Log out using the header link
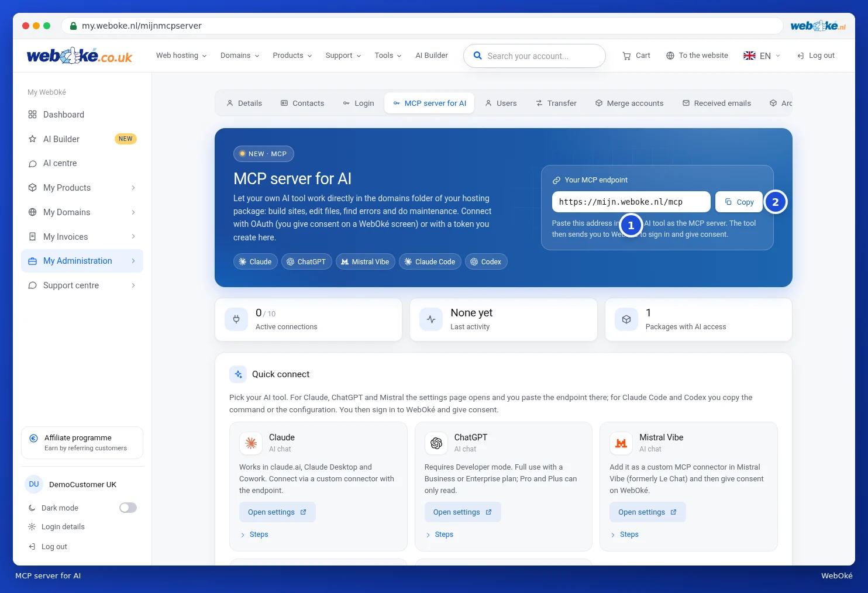The image size is (868, 593). [816, 56]
